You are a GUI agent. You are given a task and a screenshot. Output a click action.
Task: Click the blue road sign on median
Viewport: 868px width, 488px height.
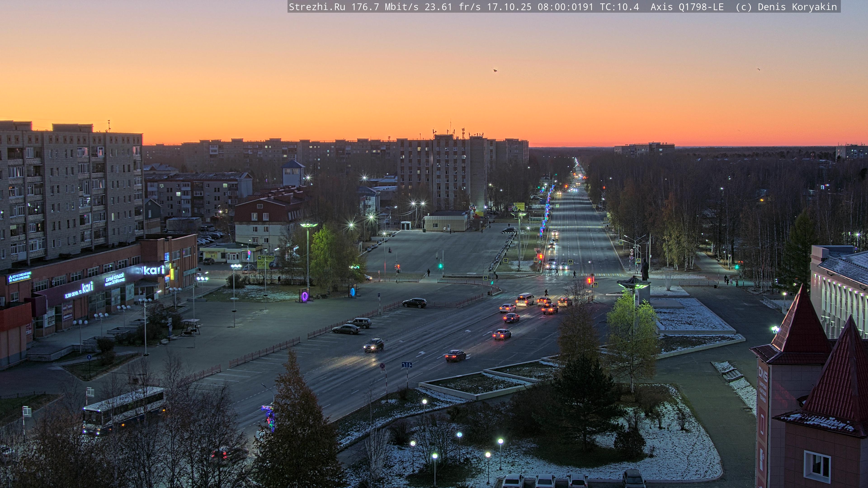(407, 365)
